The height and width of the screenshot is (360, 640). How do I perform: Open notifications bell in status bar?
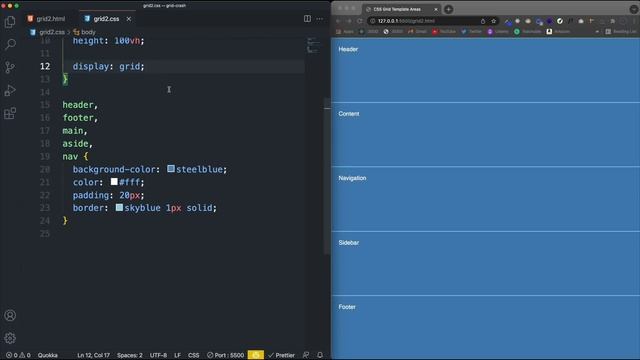[320, 355]
